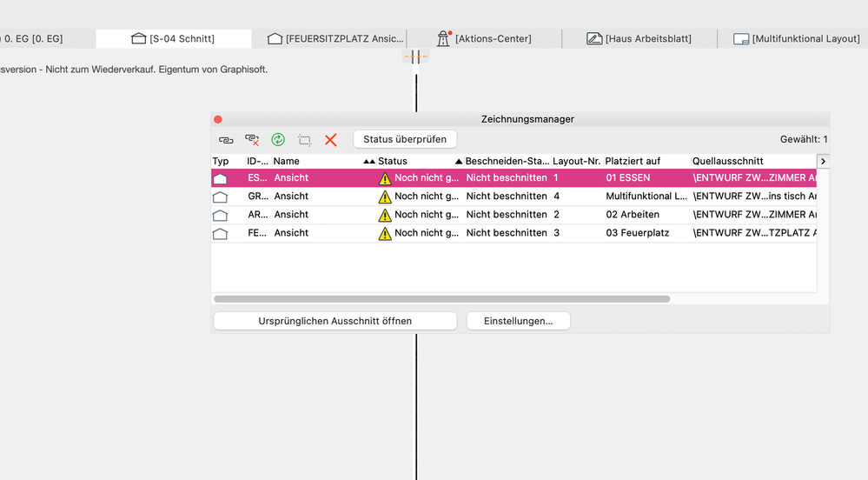This screenshot has height=480, width=868.
Task: Click the GR... ID cell
Action: [258, 197]
